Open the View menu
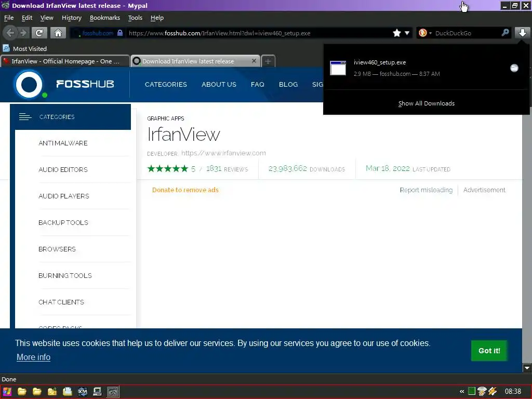This screenshot has height=399, width=532. pos(47,18)
